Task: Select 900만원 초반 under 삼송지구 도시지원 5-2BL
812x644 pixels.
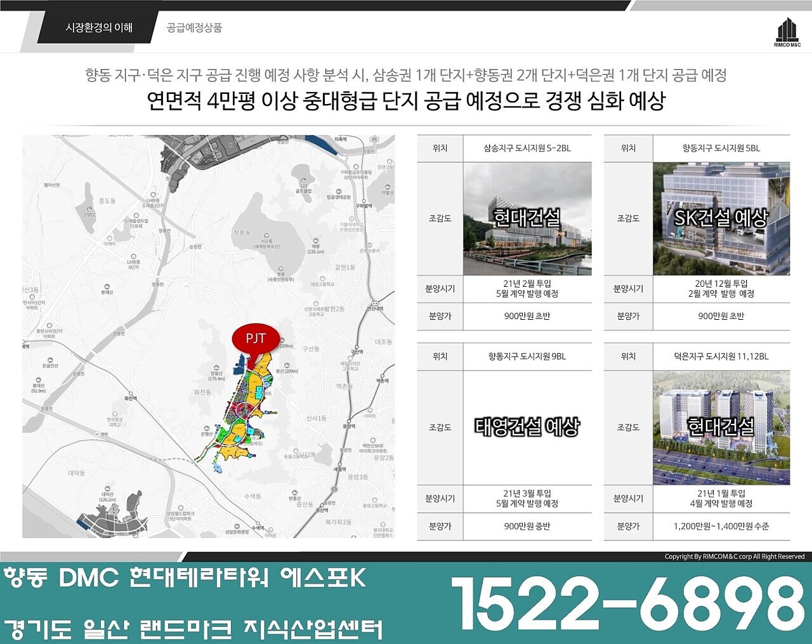Action: coord(527,317)
